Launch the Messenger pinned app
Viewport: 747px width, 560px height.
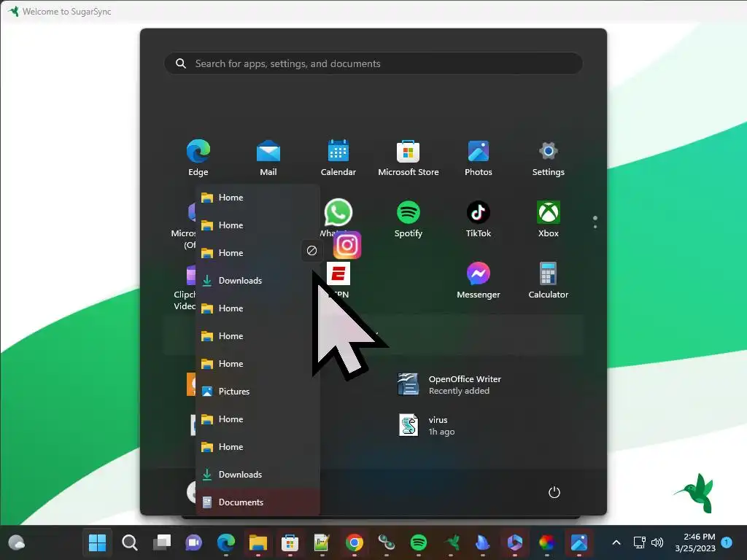(x=479, y=280)
